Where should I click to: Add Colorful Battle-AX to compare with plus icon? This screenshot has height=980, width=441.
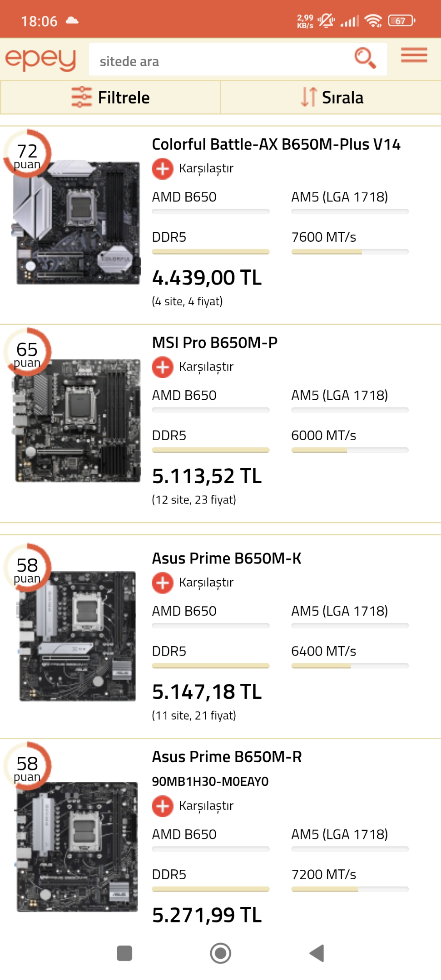[163, 168]
